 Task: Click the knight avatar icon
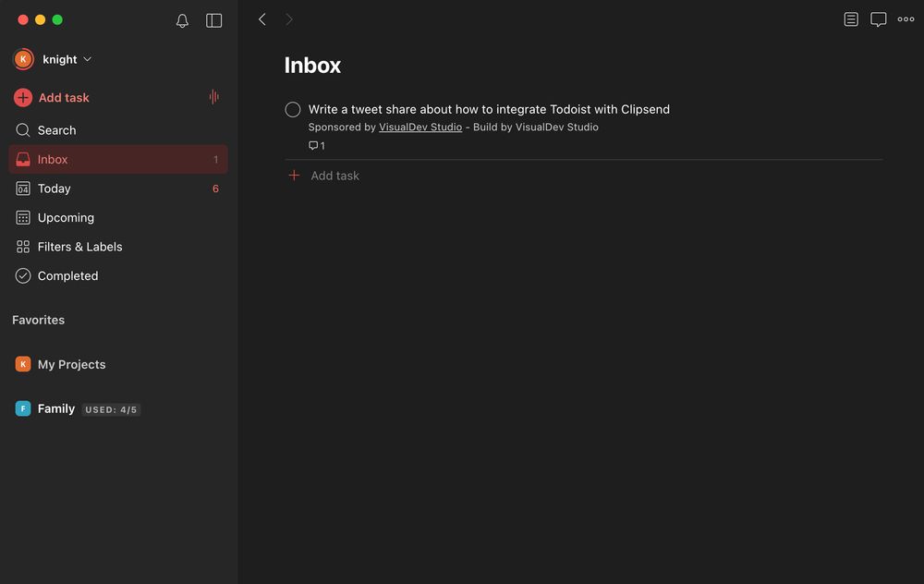tap(23, 59)
